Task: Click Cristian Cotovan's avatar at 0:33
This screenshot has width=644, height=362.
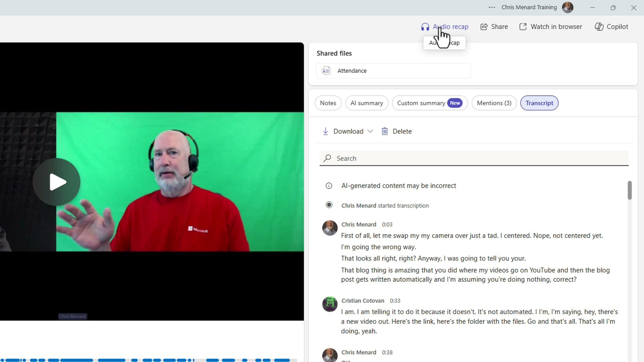Action: (330, 304)
